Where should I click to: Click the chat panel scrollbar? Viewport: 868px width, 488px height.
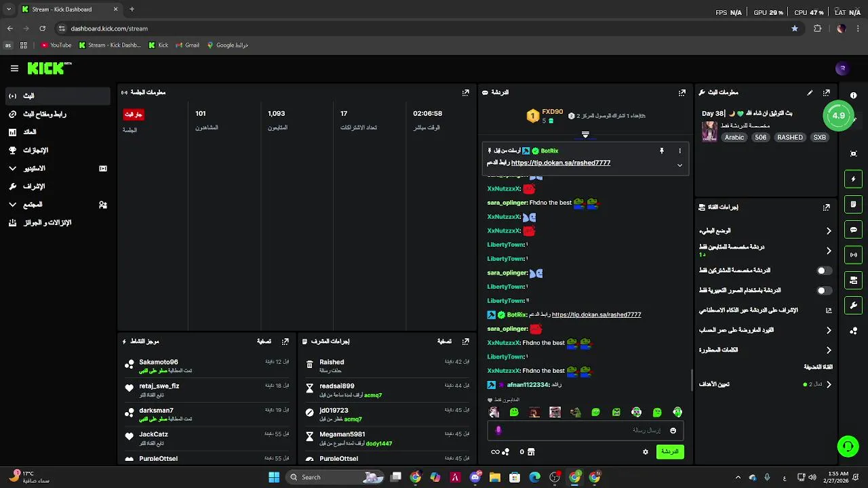[691, 380]
